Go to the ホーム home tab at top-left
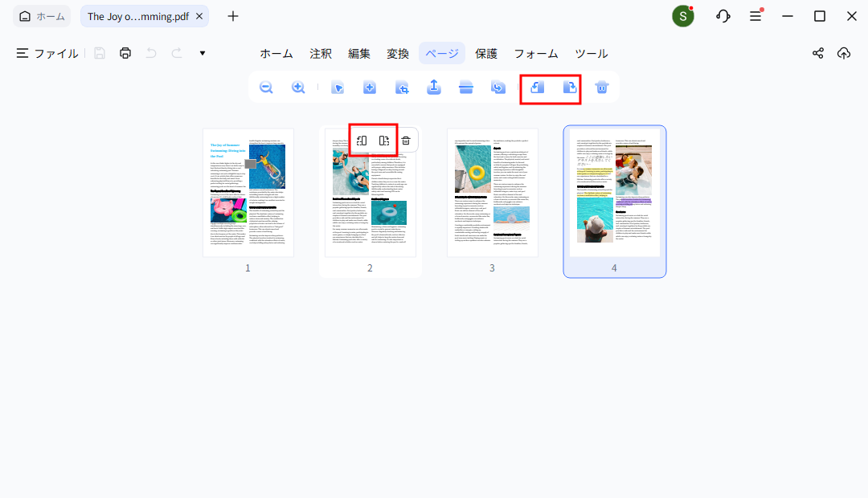The width and height of the screenshot is (868, 498). (42, 16)
